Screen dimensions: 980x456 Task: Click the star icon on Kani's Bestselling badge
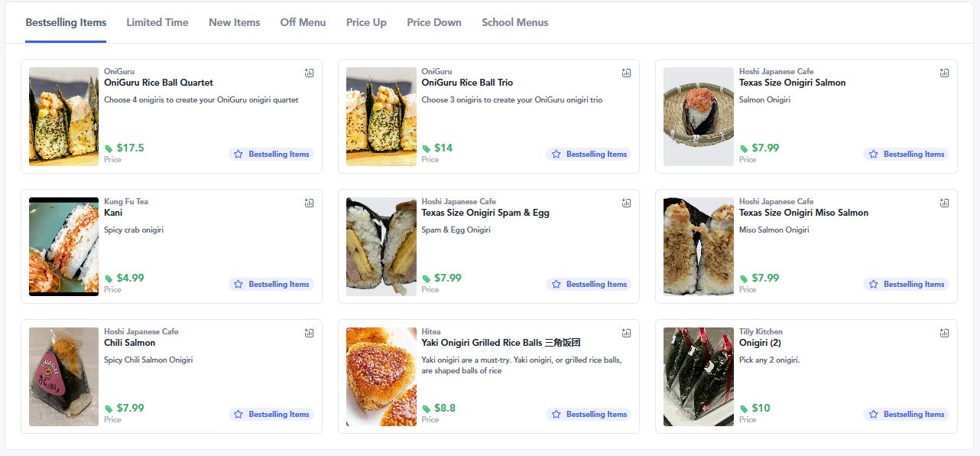pos(238,284)
